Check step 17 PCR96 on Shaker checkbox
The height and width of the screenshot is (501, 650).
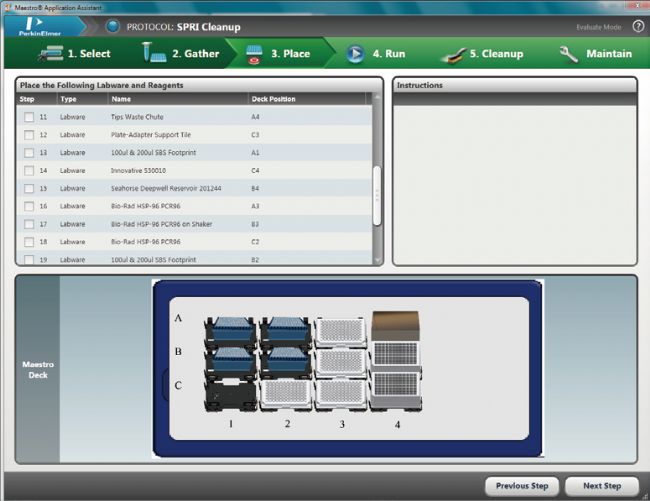coord(29,224)
